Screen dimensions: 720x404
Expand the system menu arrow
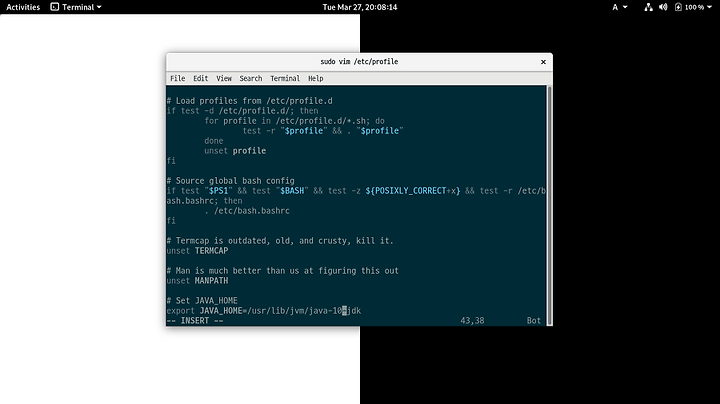(711, 7)
